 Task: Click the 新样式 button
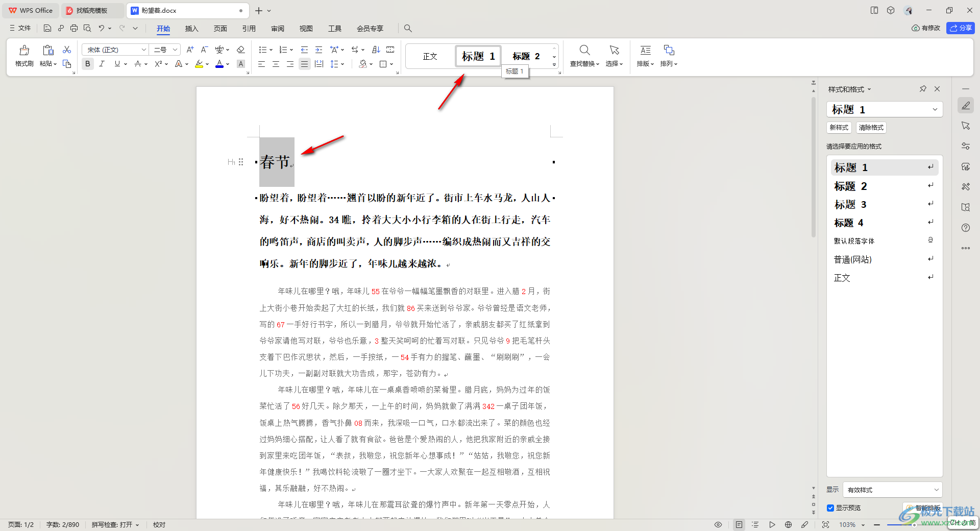[839, 128]
